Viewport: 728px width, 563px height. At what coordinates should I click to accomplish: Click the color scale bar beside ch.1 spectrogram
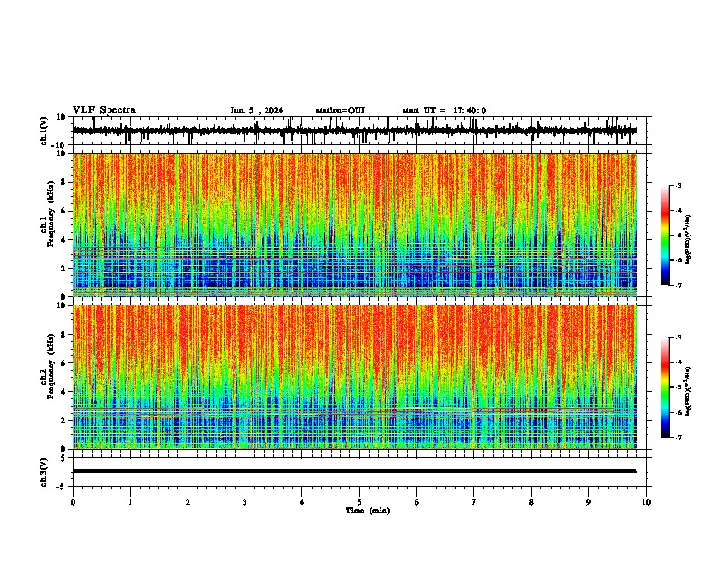click(665, 236)
